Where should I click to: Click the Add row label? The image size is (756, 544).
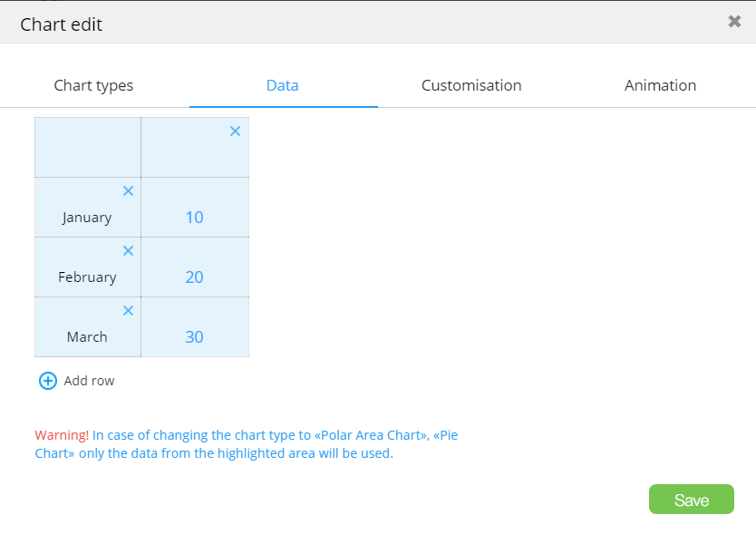(x=89, y=381)
